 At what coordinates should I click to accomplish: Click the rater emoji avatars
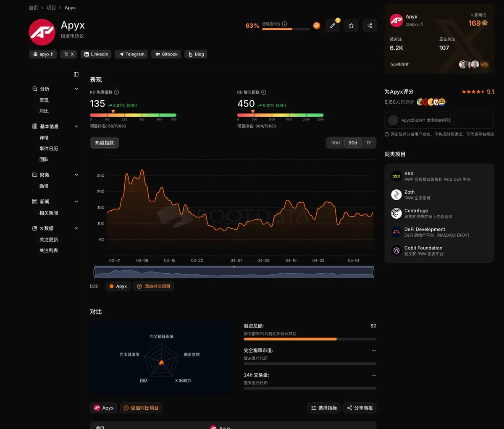[x=431, y=102]
